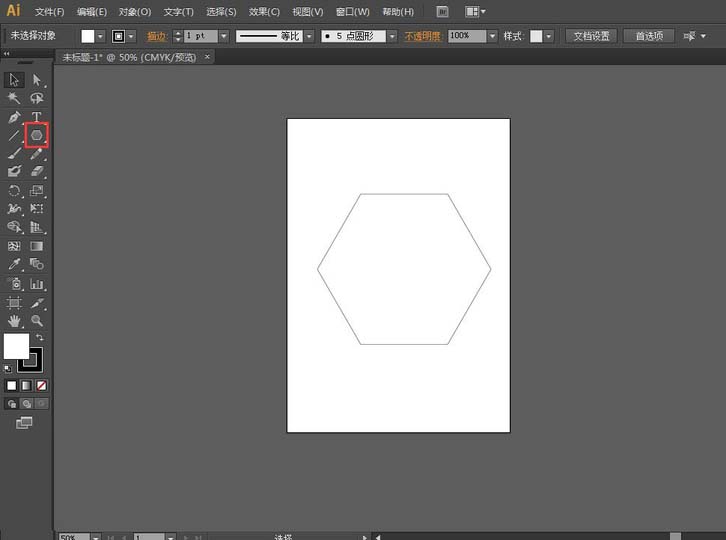Select the Pen tool
This screenshot has height=540, width=726.
coord(14,117)
